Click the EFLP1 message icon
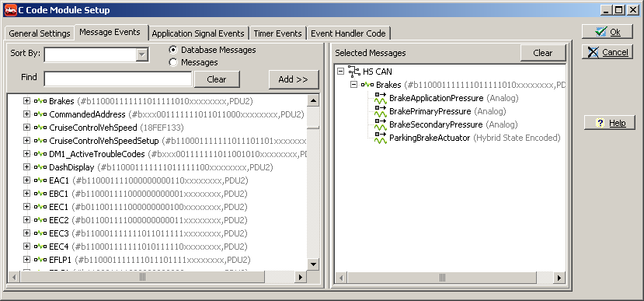644x301 pixels. pos(40,260)
